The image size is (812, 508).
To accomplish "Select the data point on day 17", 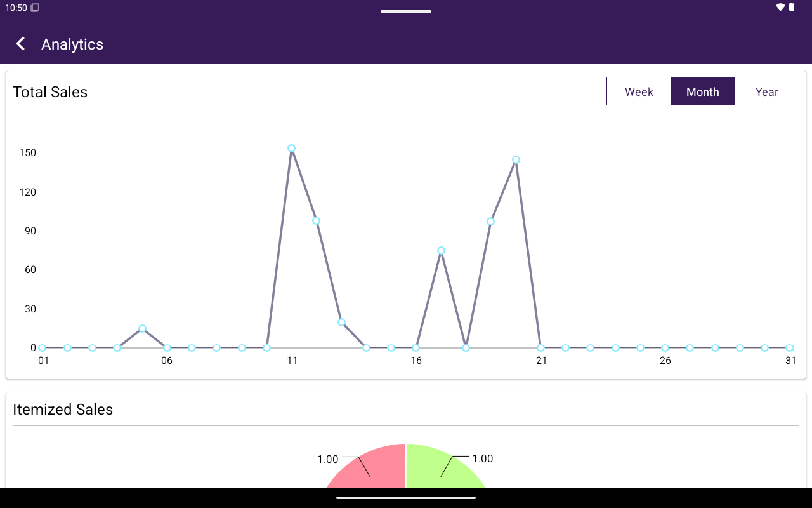I will coord(441,250).
